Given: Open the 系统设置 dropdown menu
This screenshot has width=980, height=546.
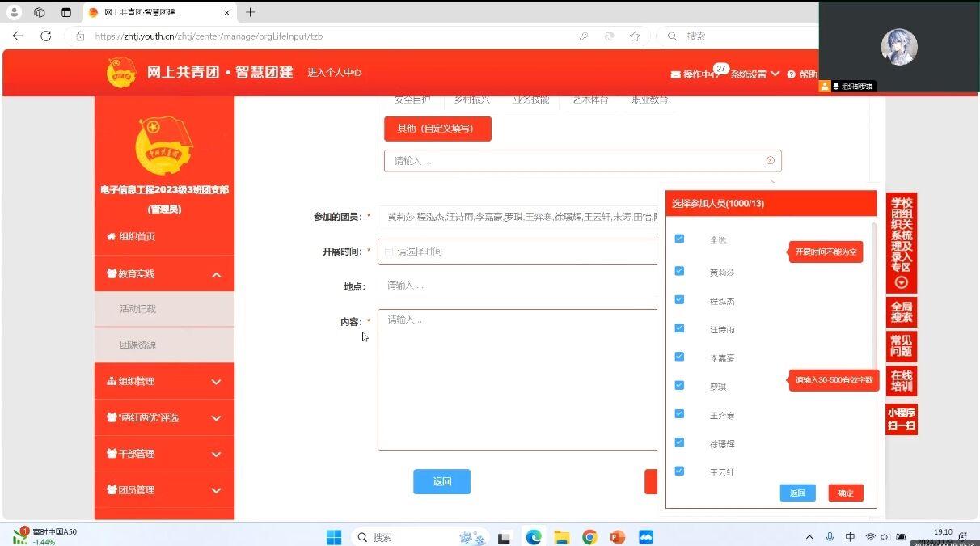Looking at the screenshot, I should pos(754,74).
